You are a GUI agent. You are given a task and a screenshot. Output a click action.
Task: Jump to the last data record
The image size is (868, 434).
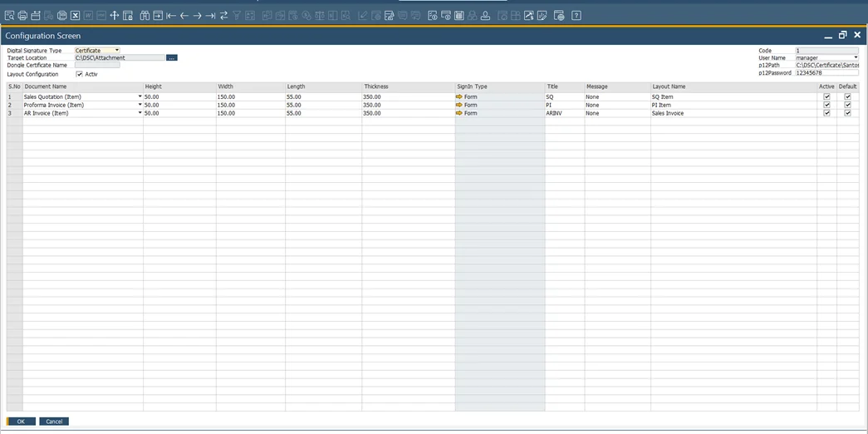[211, 16]
